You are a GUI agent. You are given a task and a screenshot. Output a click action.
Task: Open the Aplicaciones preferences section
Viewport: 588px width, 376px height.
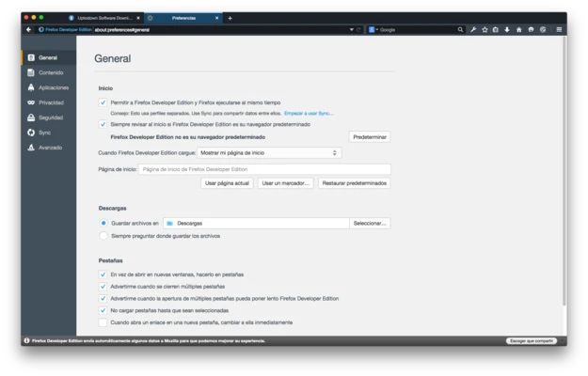(49, 87)
